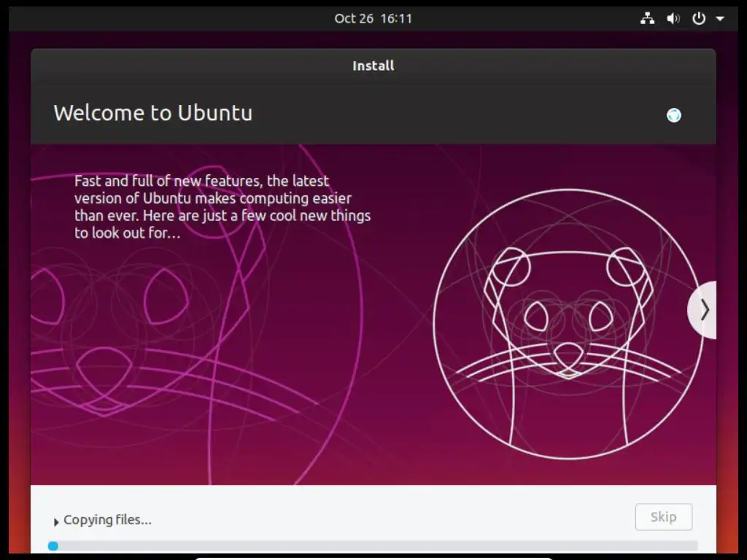Click the Skip button
Screen dimensions: 747x560
[x=663, y=517]
